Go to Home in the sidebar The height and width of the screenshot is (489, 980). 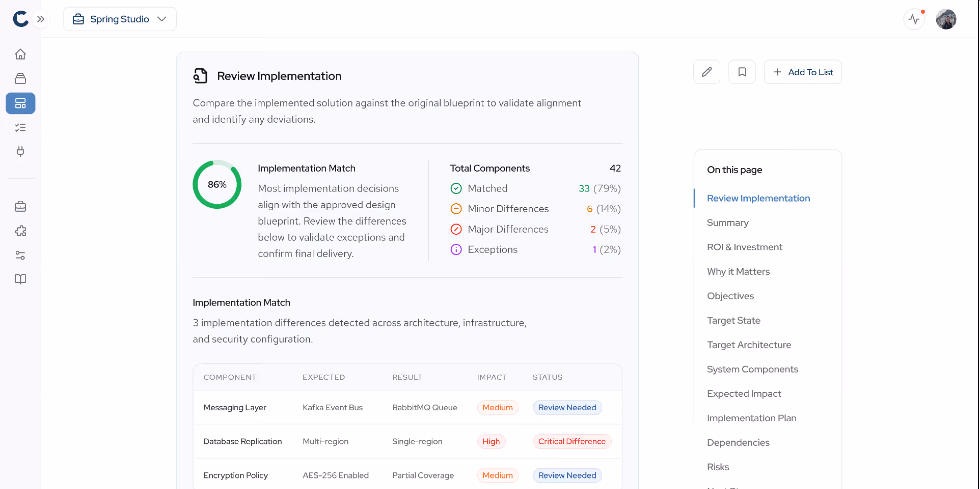tap(20, 54)
